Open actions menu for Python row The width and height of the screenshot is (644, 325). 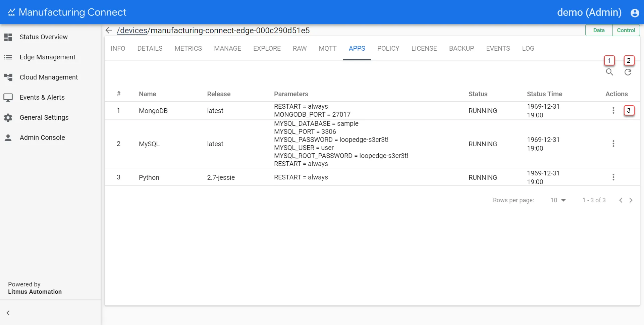click(613, 177)
